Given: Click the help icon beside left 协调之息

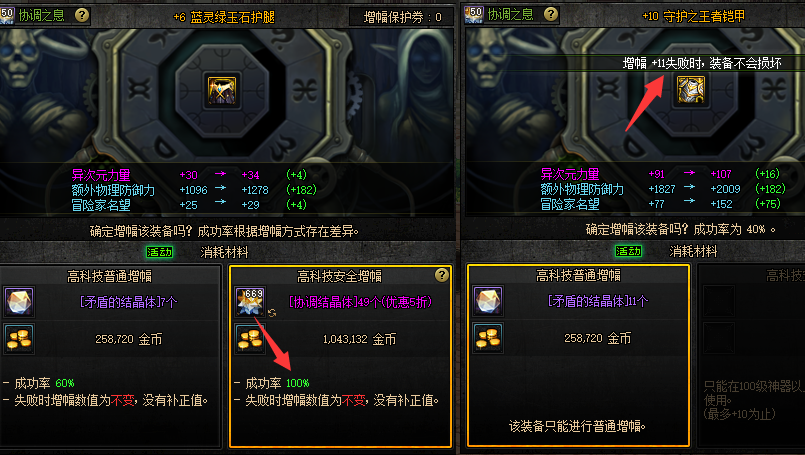Looking at the screenshot, I should (82, 15).
